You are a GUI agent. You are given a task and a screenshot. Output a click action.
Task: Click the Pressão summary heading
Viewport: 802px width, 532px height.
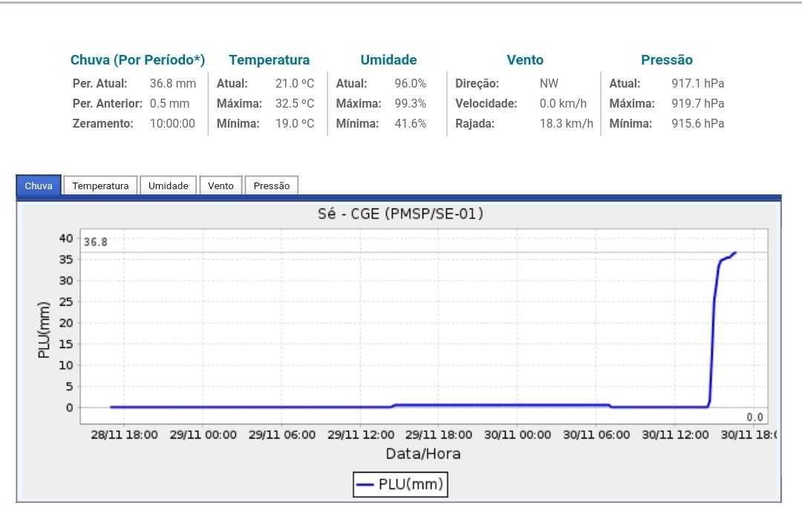[x=666, y=60]
